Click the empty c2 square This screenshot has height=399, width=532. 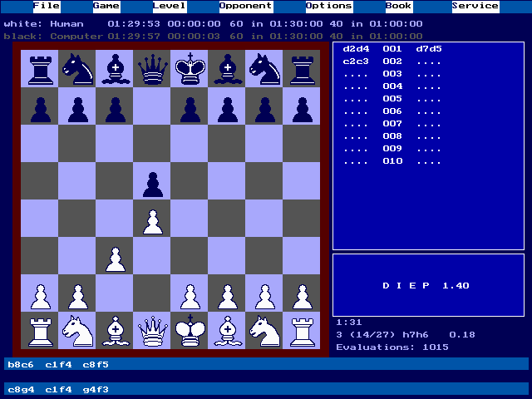click(x=116, y=293)
